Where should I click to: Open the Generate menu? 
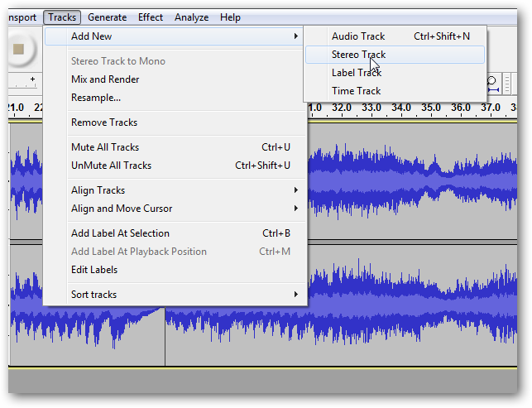pos(108,17)
